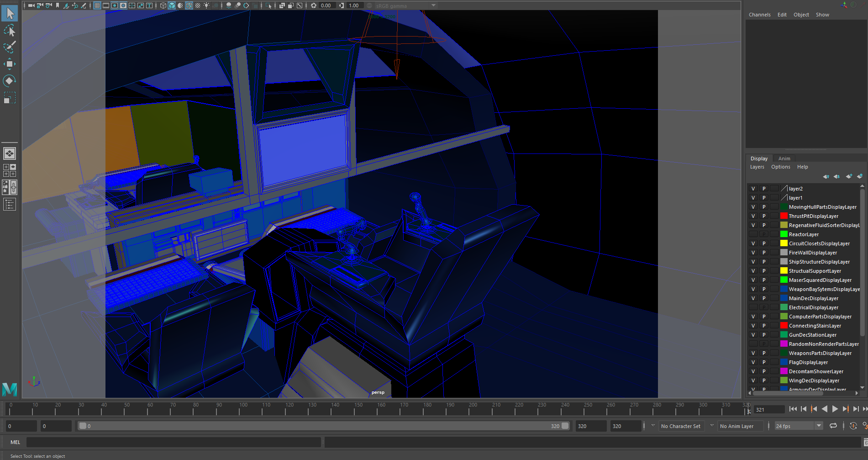The width and height of the screenshot is (868, 460).
Task: Select MainDecDisplayLayer in the layer list
Action: [x=813, y=298]
